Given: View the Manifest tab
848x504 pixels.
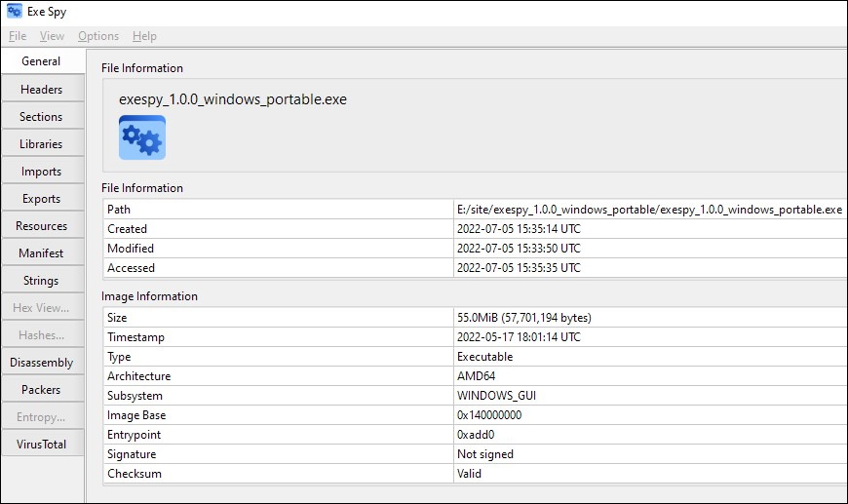Looking at the screenshot, I should tap(41, 252).
